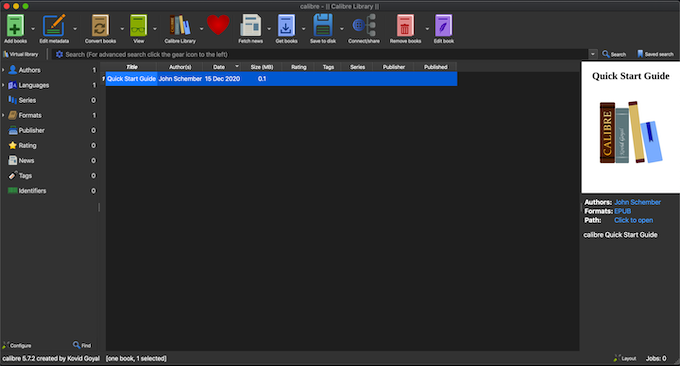
Task: Open Remove books dropdown arrow
Action: pyautogui.click(x=427, y=29)
